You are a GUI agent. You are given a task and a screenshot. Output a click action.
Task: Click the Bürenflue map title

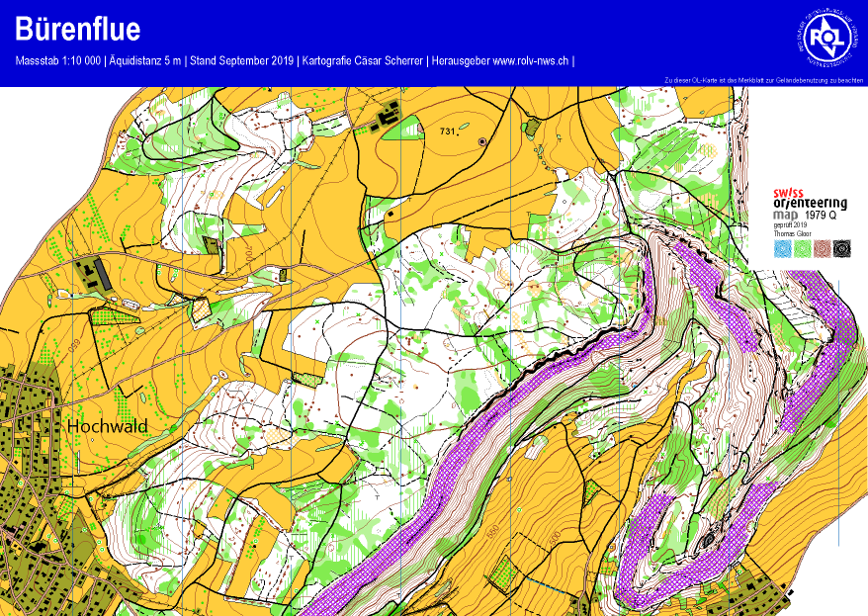coord(78,31)
